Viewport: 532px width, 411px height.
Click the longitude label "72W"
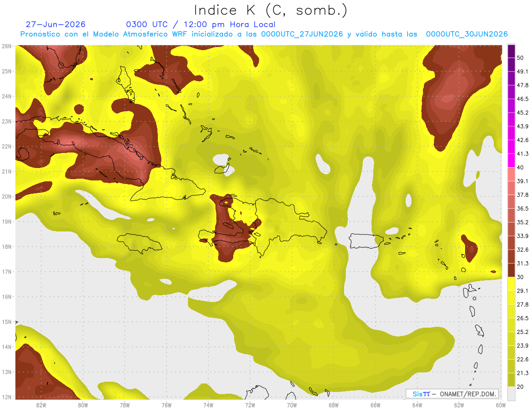pyautogui.click(x=250, y=405)
